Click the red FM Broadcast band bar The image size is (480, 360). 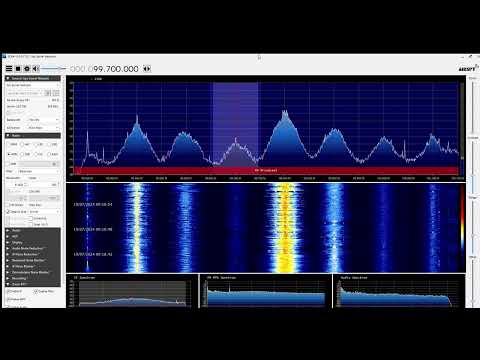click(266, 170)
